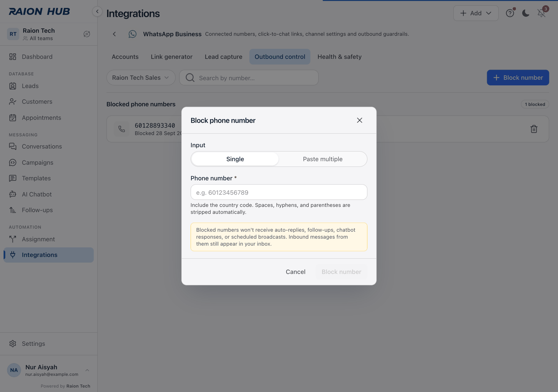Expand the Nur Aisyah user menu
This screenshot has width=558, height=392.
[48, 370]
